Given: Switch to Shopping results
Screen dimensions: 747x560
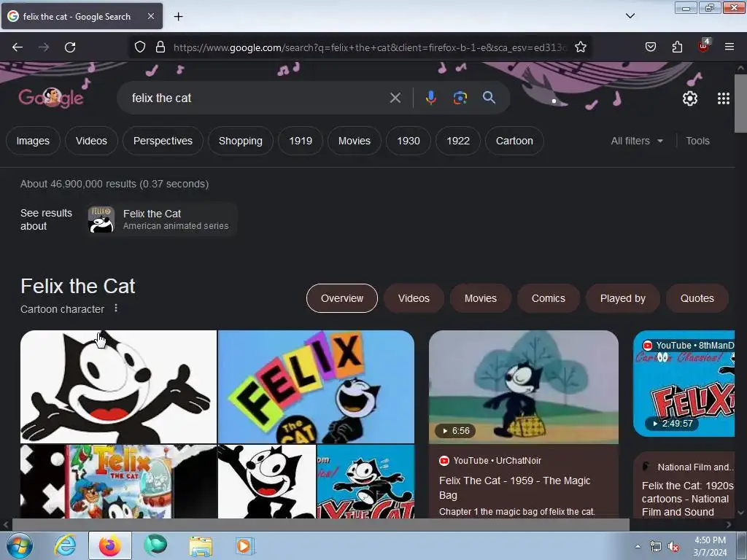Looking at the screenshot, I should pos(241,141).
